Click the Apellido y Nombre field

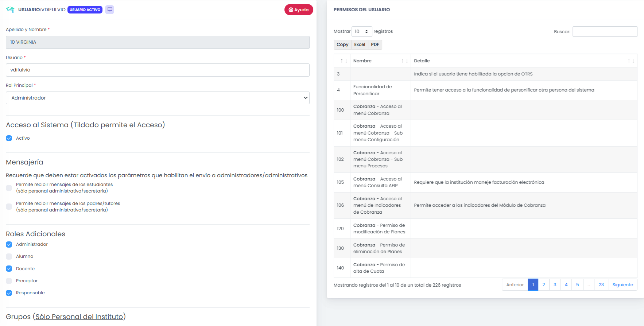158,42
